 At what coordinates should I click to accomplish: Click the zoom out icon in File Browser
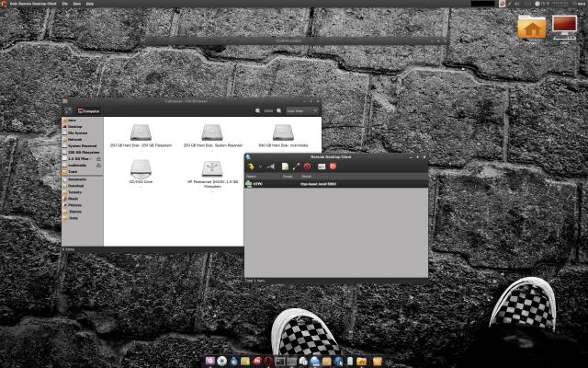pos(257,110)
